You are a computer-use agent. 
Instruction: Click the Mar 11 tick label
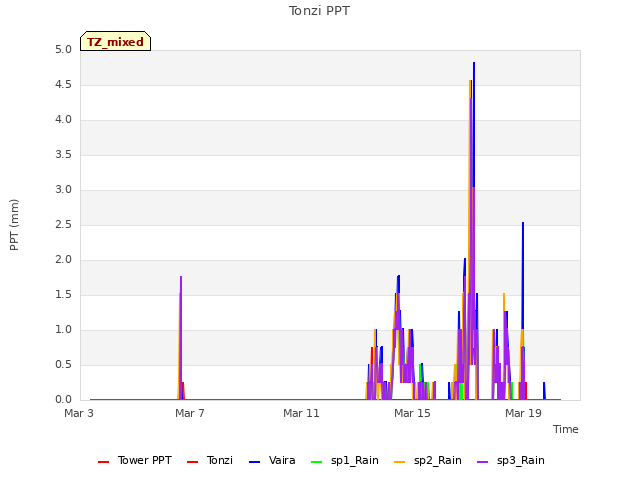coord(301,413)
